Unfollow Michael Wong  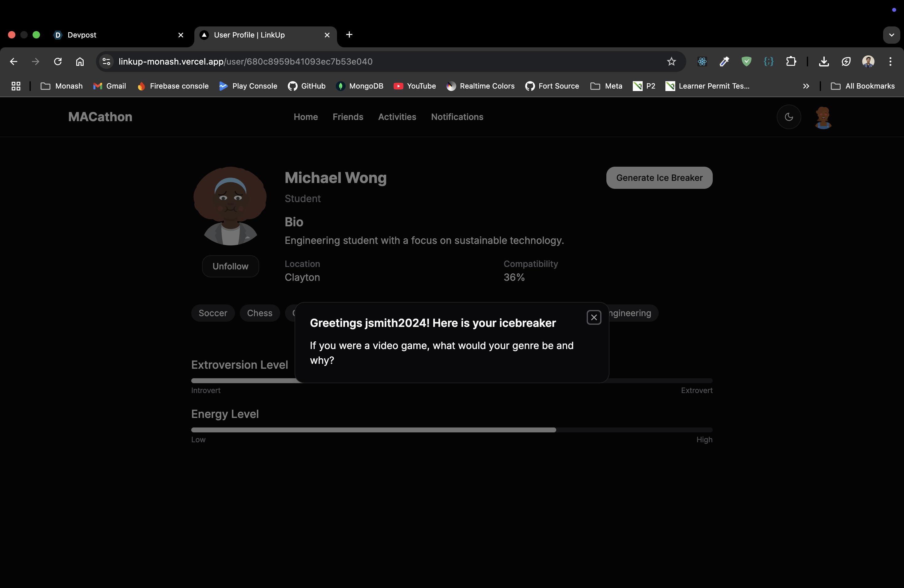[230, 266]
